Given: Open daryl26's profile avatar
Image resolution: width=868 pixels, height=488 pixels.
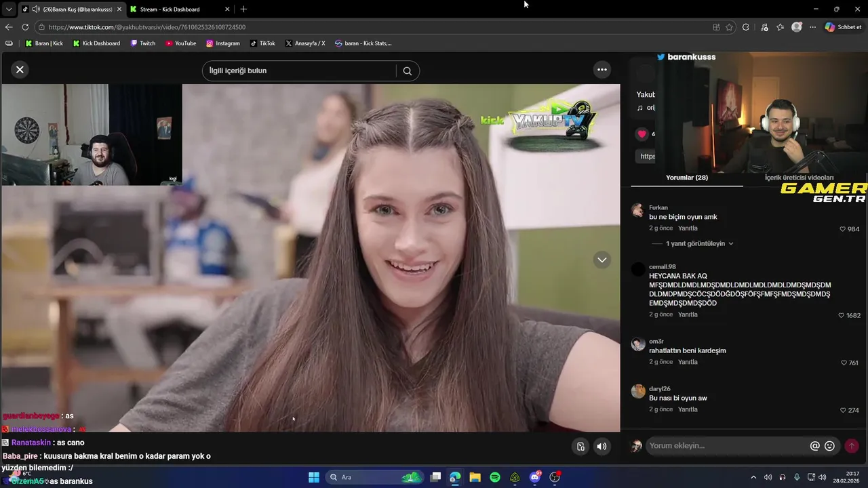Looking at the screenshot, I should 637,391.
